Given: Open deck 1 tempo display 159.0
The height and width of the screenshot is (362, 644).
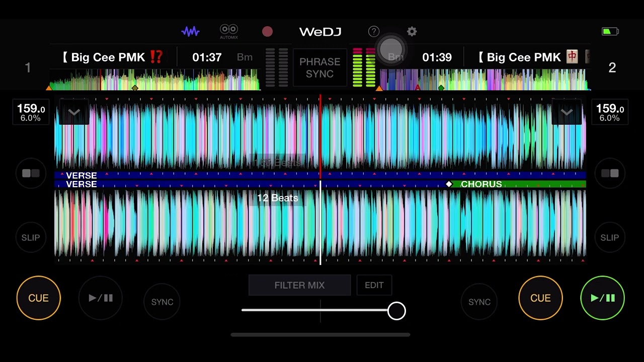Looking at the screenshot, I should click(31, 112).
